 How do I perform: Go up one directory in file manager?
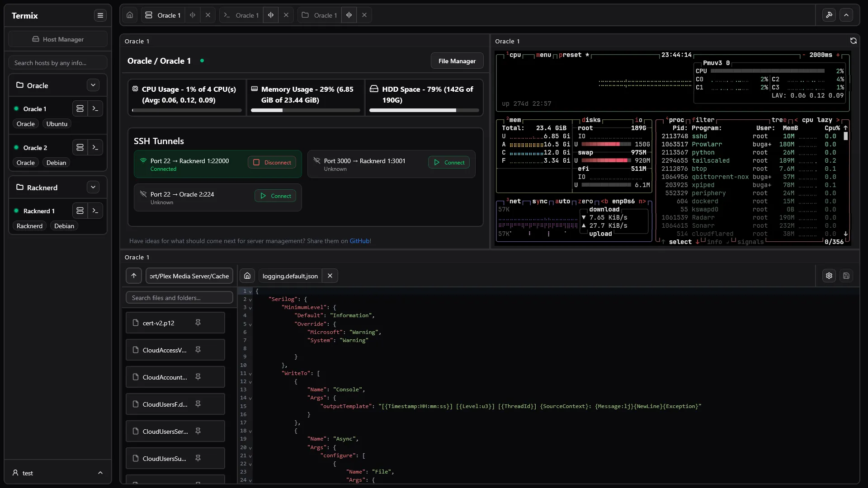(134, 276)
